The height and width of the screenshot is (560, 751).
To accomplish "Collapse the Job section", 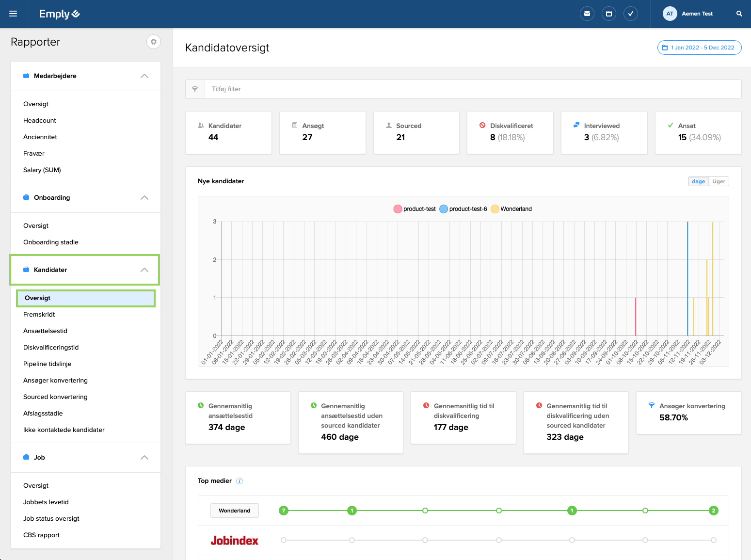I will tap(144, 458).
